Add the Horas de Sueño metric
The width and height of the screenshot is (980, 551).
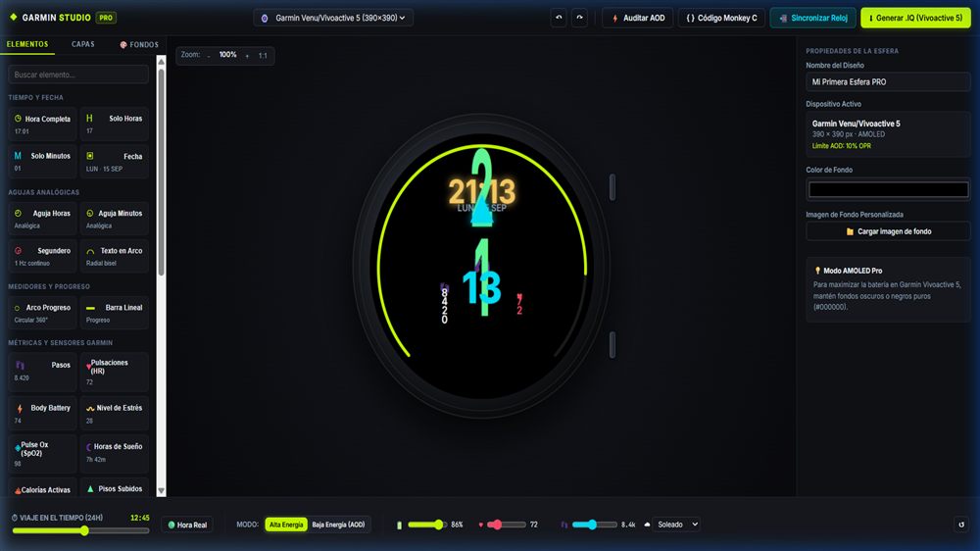(115, 453)
